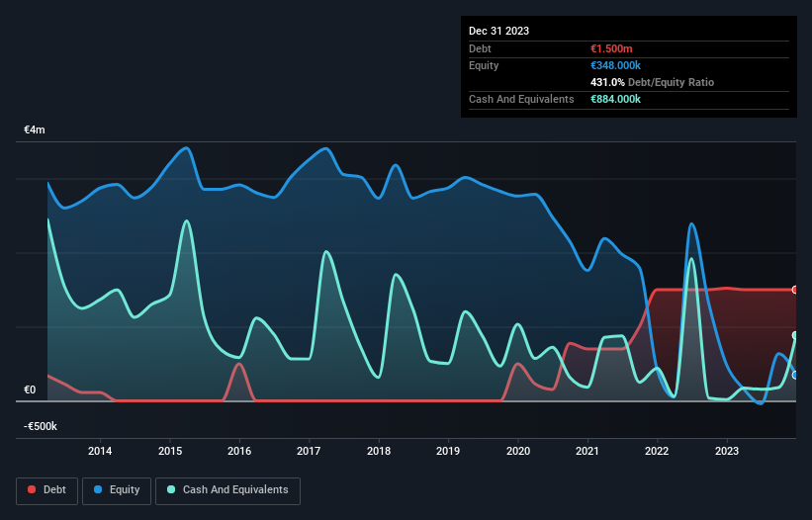812x520 pixels.
Task: Click the €348.000k equity value
Action: pyautogui.click(x=615, y=65)
